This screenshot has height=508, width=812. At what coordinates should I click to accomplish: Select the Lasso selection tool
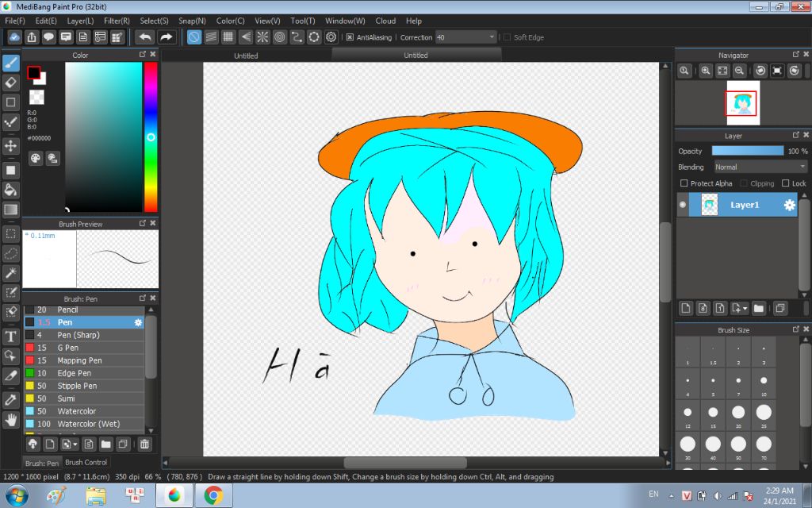click(x=11, y=253)
